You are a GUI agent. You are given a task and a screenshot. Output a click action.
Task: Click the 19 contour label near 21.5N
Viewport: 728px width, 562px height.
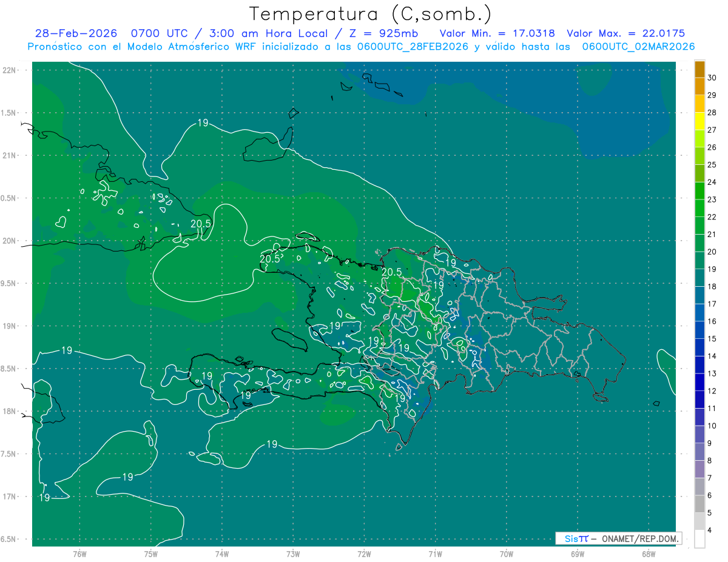[x=203, y=123]
